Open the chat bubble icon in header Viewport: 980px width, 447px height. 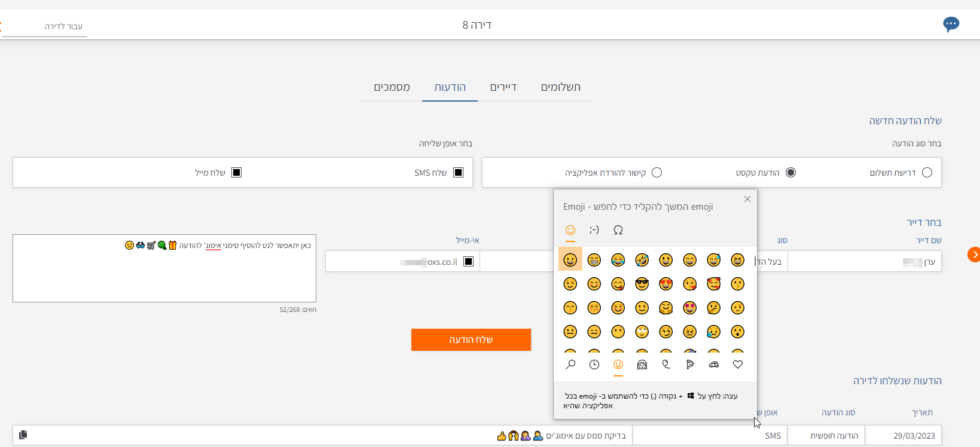click(x=951, y=25)
